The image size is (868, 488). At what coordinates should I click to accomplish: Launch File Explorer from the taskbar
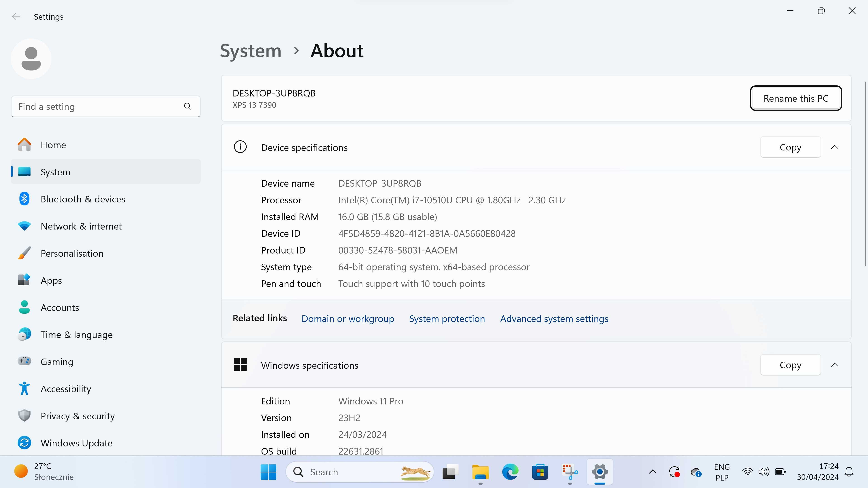[x=481, y=472]
